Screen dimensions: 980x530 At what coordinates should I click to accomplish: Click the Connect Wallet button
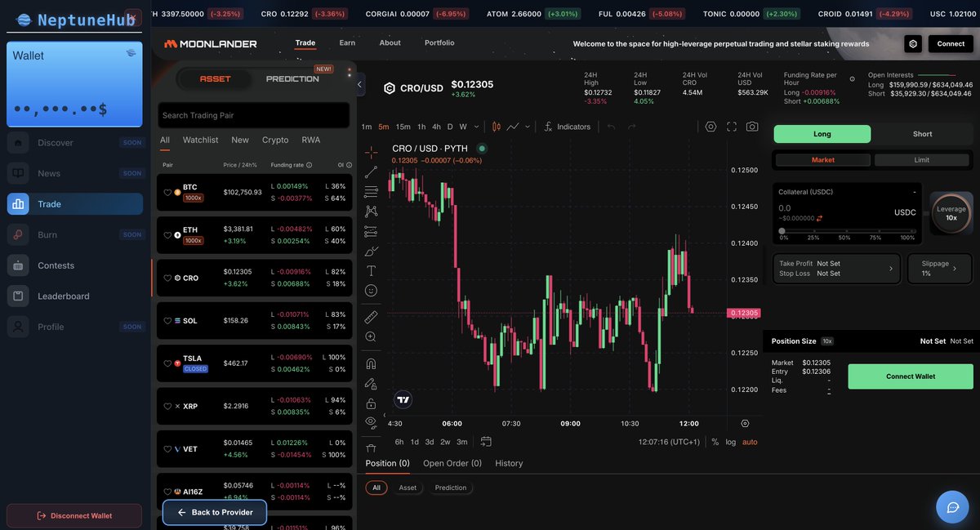pos(911,376)
